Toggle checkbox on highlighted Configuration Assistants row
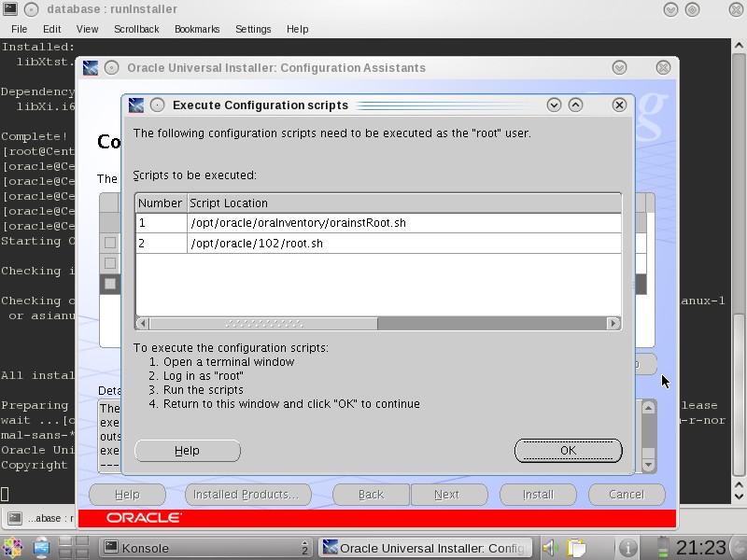 (110, 284)
